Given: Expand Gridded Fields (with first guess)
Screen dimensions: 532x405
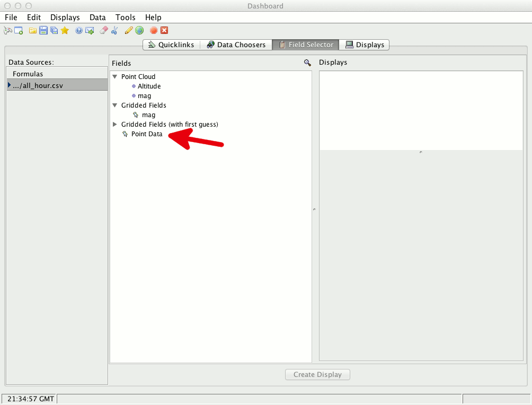Looking at the screenshot, I should 115,125.
